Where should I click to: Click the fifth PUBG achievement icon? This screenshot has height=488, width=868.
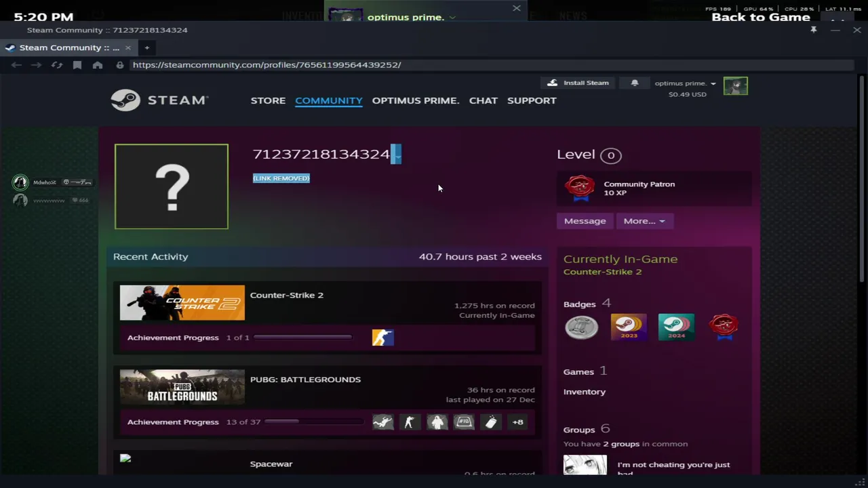tap(491, 422)
